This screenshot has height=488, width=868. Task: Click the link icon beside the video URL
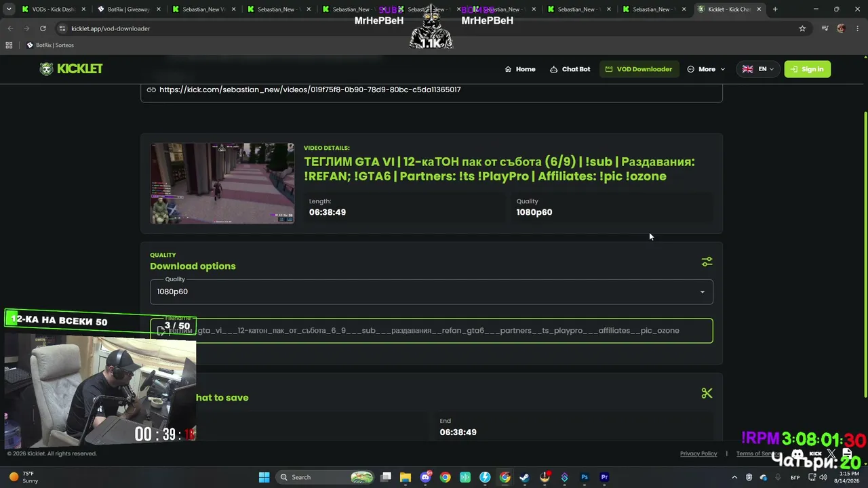point(151,90)
